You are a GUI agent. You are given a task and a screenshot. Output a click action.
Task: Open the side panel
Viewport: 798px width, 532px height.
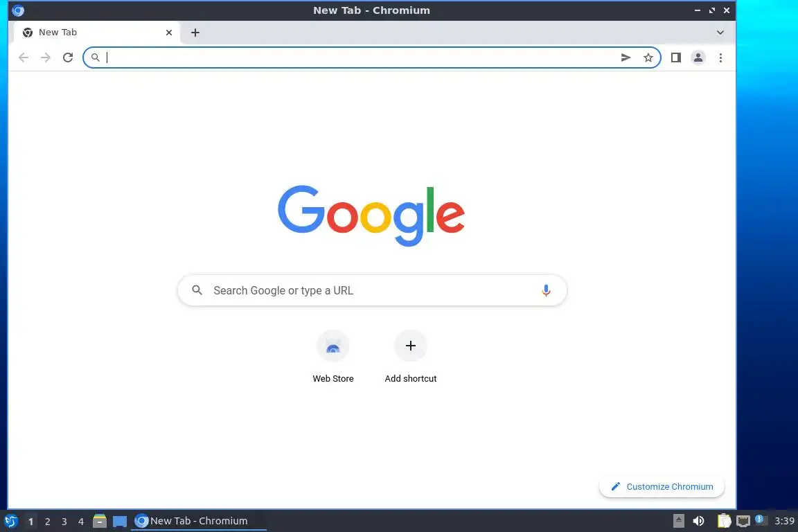point(676,57)
